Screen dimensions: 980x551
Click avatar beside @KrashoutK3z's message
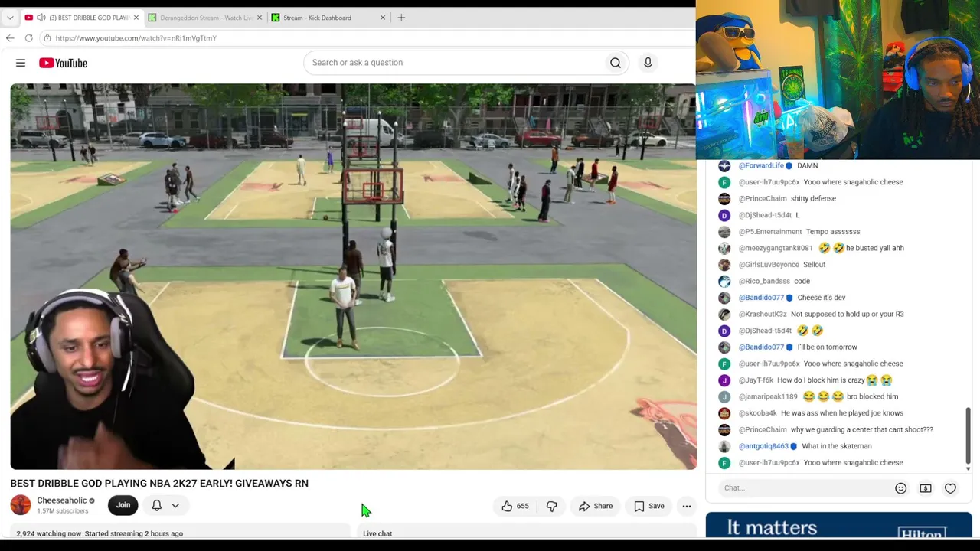(724, 314)
